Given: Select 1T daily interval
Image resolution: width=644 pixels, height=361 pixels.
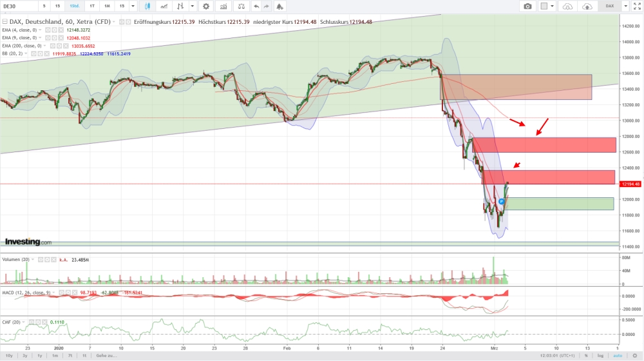Looking at the screenshot, I should (92, 6).
